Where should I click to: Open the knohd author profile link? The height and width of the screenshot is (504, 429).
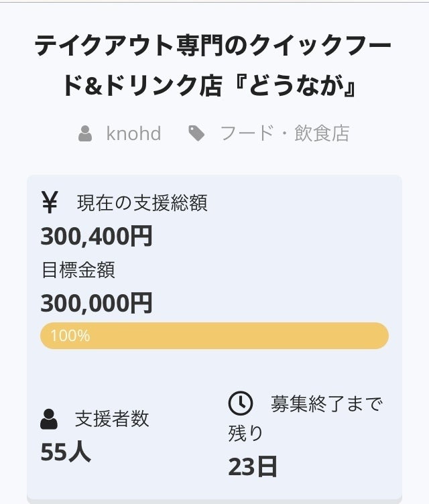pos(133,133)
